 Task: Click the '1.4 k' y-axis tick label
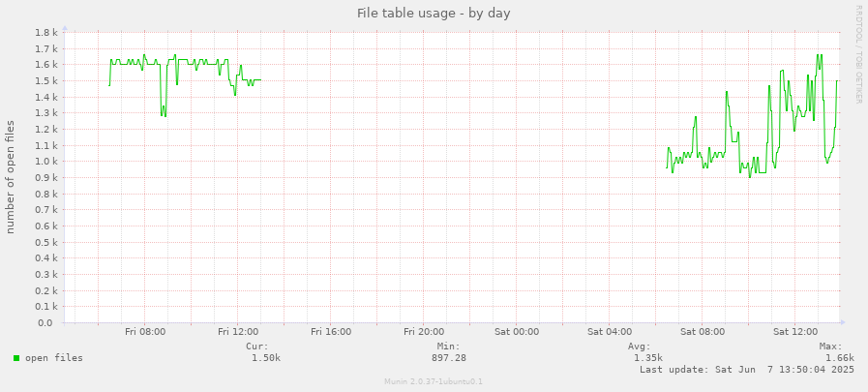(47, 97)
